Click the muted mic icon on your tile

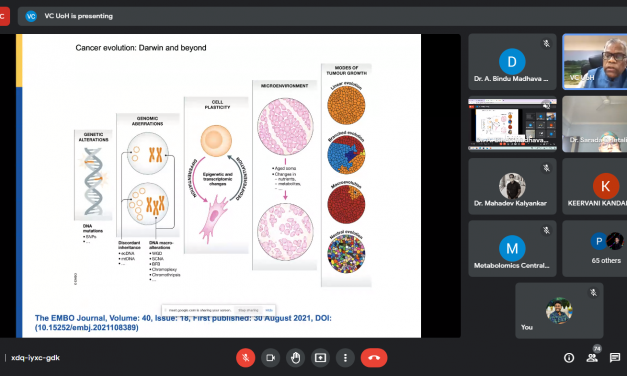click(593, 293)
